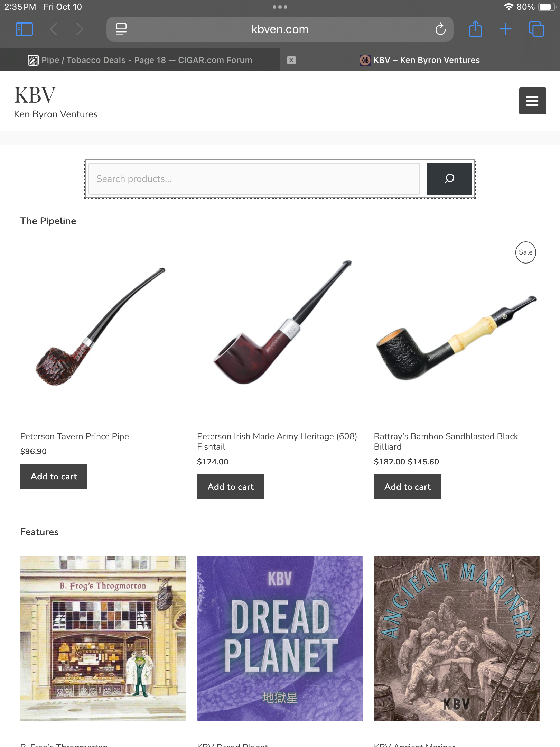Screen dimensions: 560x747
Task: Add Rattray's Bamboo Billiard to cart
Action: 408,487
